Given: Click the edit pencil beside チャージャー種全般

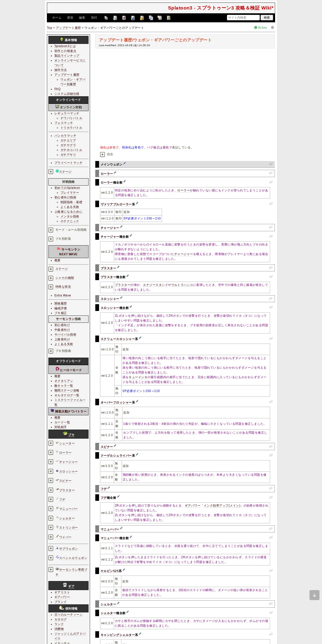Looking at the screenshot, I should coord(131,236).
